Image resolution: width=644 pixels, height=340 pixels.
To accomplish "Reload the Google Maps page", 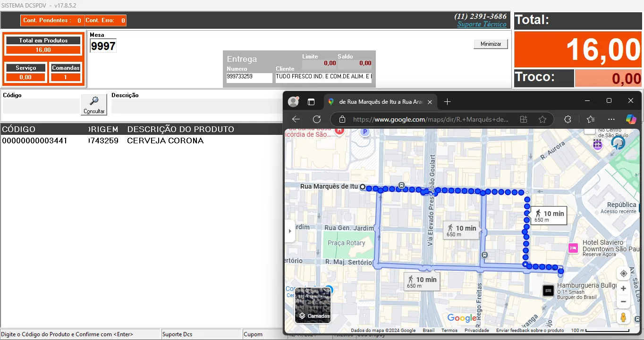I will (x=317, y=119).
